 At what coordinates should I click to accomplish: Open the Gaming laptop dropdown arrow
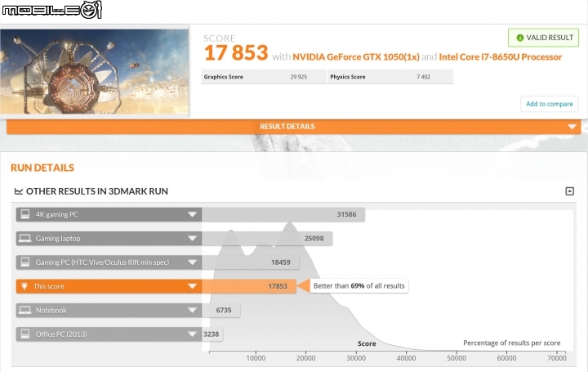tap(193, 239)
